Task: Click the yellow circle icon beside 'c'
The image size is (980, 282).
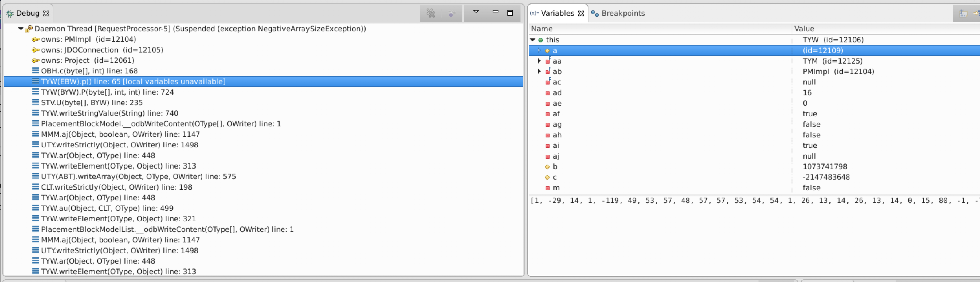Action: point(547,177)
